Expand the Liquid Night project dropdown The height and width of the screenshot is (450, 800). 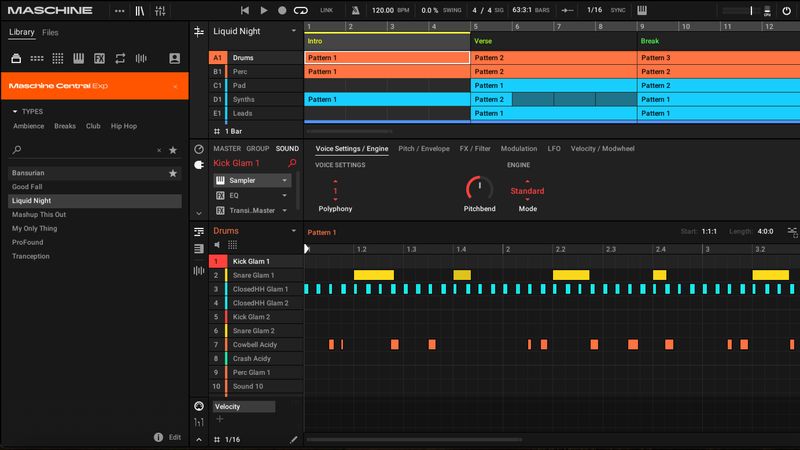coord(293,31)
